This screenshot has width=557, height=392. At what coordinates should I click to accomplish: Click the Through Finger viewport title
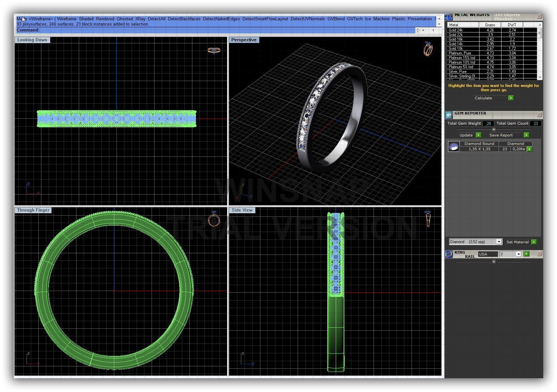click(x=33, y=210)
